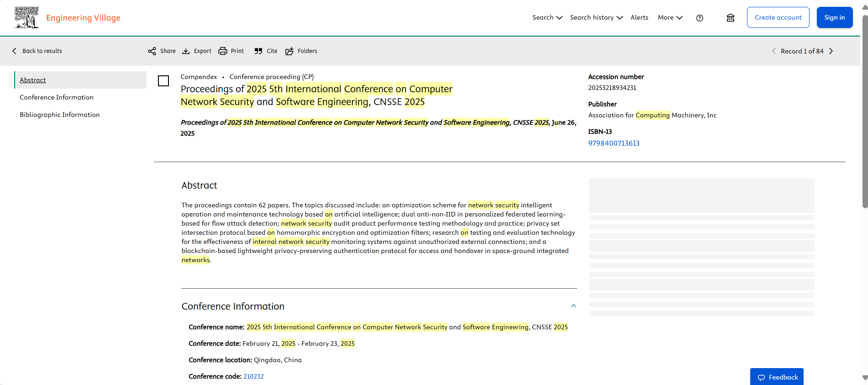Select the record checkbox beside title

(x=163, y=81)
